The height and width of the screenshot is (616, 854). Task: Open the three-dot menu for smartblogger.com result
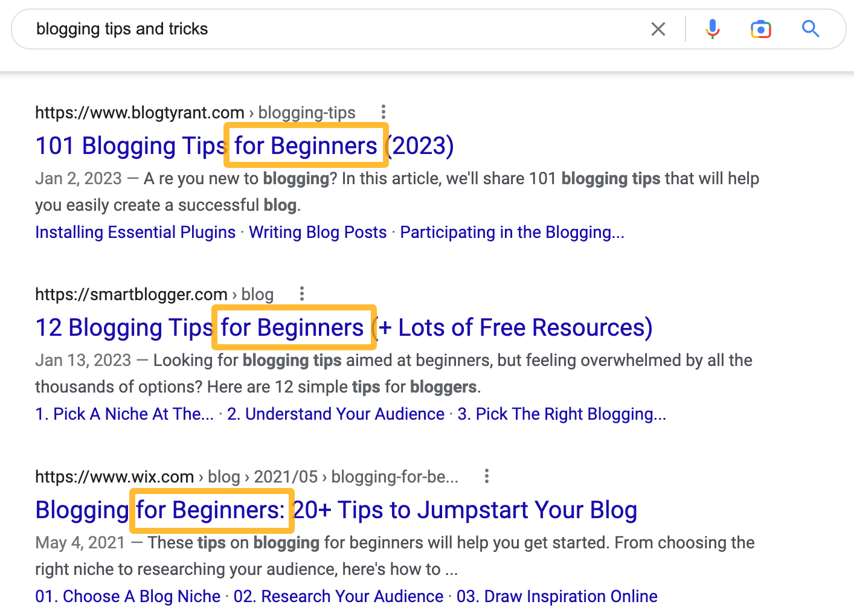(x=301, y=294)
